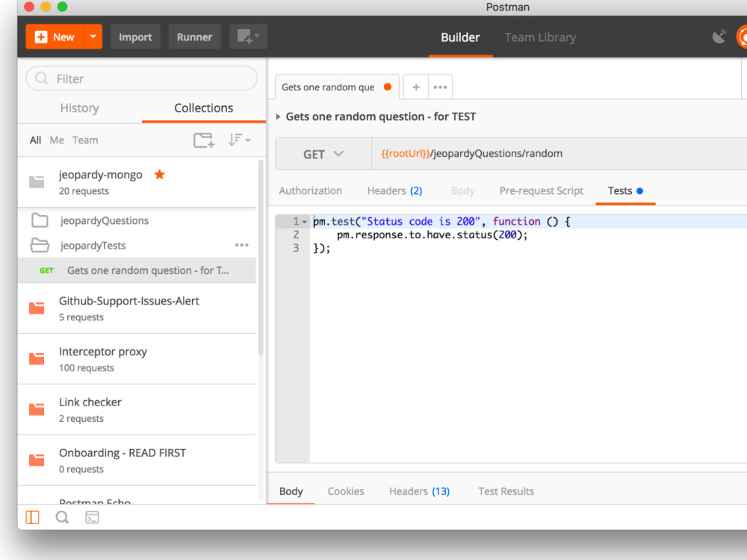Click the Import button
Screen dimensions: 747x560
tap(135, 37)
